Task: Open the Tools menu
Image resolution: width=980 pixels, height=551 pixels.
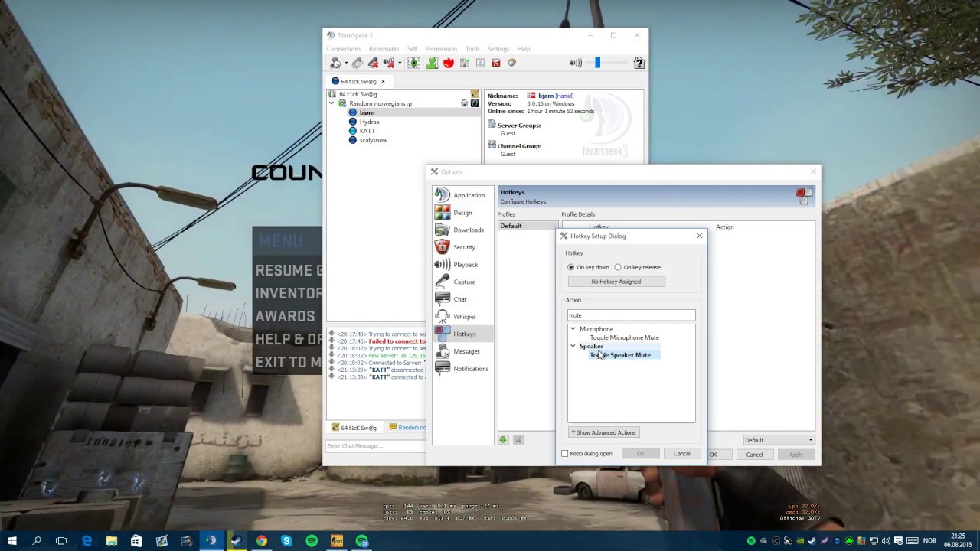Action: (472, 49)
